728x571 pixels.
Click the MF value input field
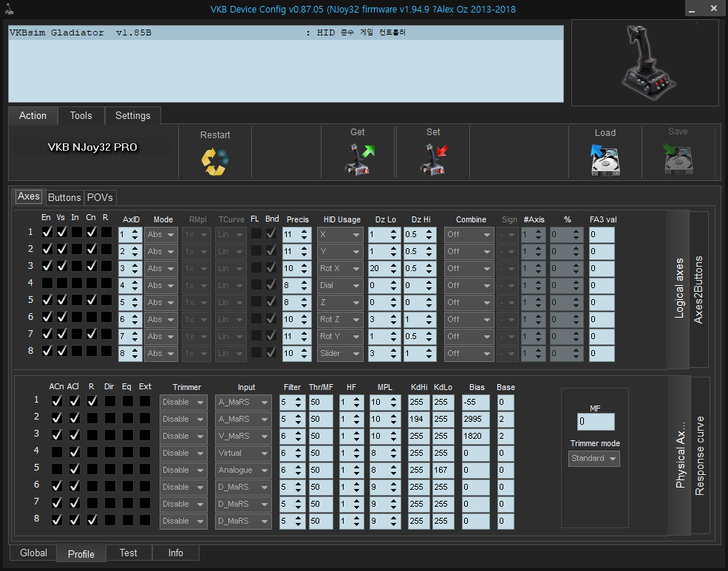pyautogui.click(x=596, y=422)
